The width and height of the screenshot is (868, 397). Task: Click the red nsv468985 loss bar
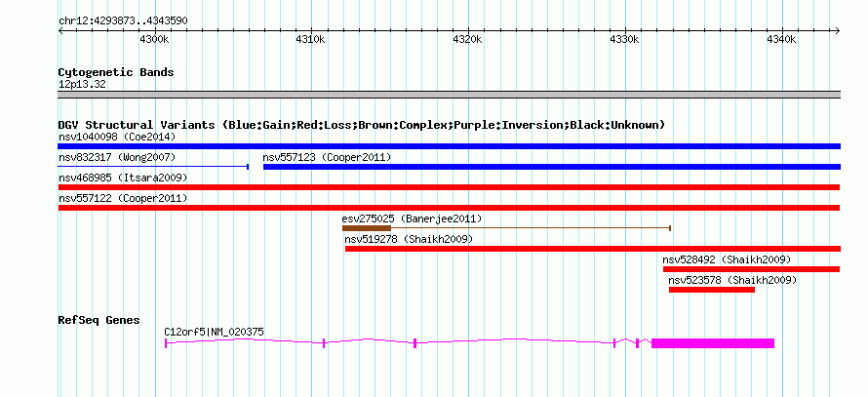click(x=449, y=187)
